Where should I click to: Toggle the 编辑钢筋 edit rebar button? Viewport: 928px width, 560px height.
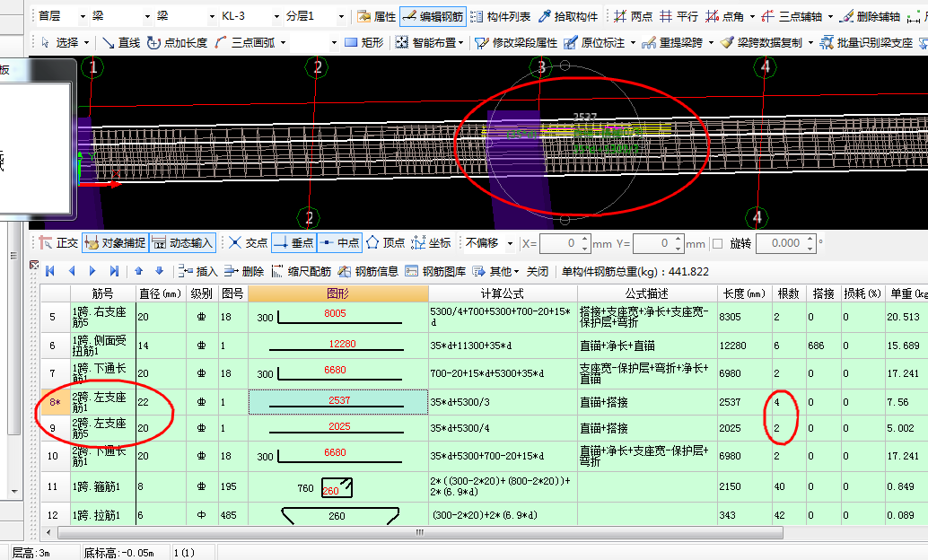point(433,16)
